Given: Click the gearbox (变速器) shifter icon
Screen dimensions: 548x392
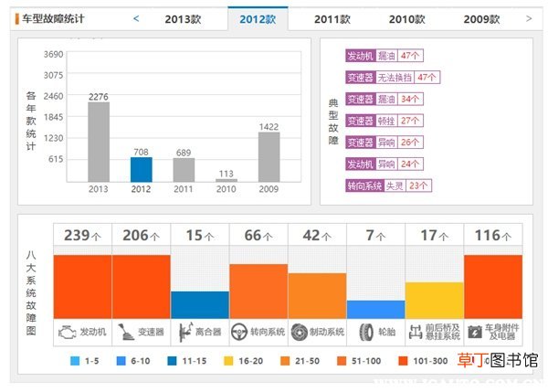Looking at the screenshot, I should coord(125,332).
